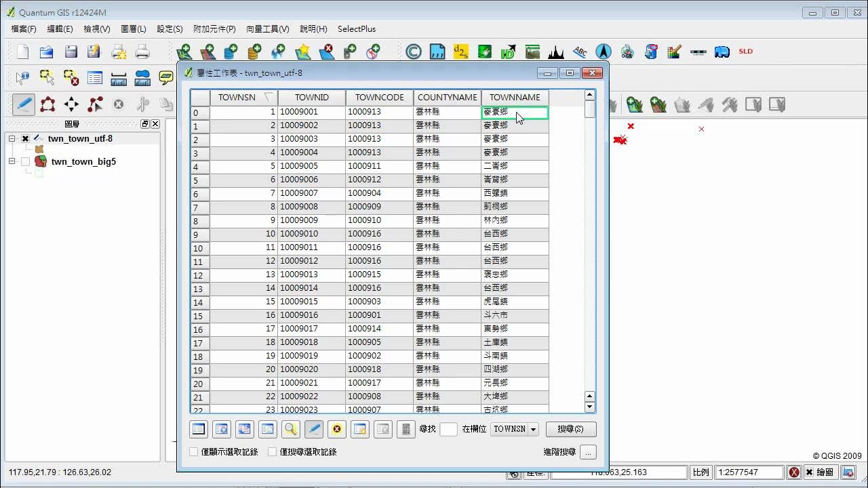
Task: Click the Identify Features tool
Action: tap(23, 78)
